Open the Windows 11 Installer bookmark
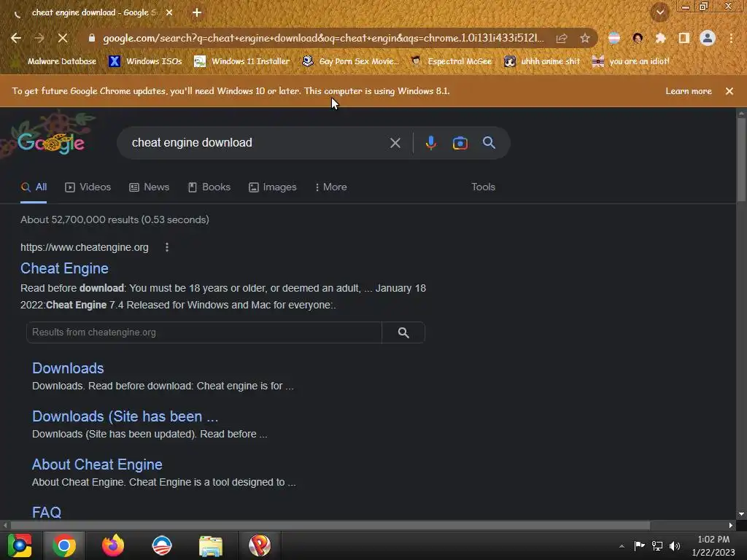 [x=242, y=61]
